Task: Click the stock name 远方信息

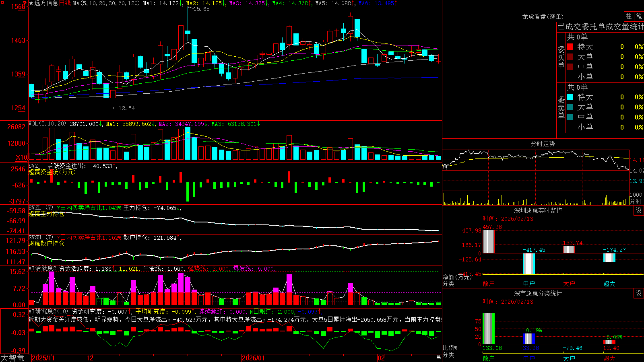Action: [46, 3]
